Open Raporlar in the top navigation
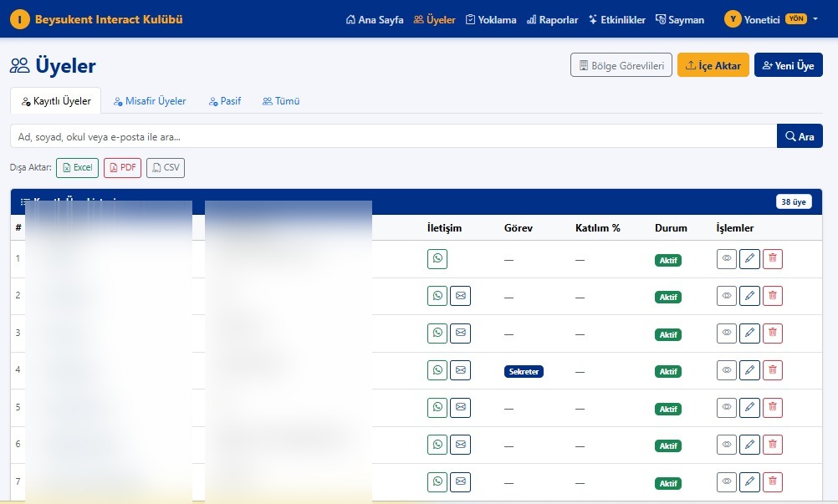The image size is (838, 504). click(552, 19)
